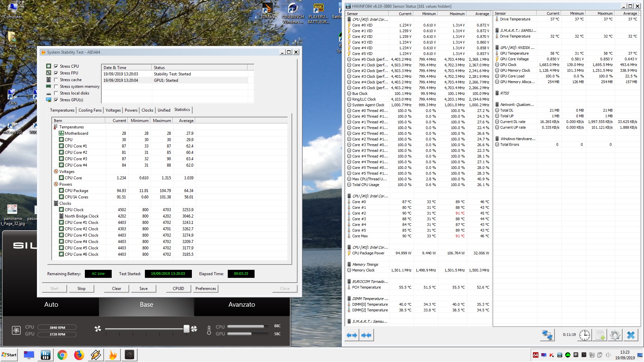Click the Stop button in AIDA64
Screen dimensions: 644x362
point(82,289)
